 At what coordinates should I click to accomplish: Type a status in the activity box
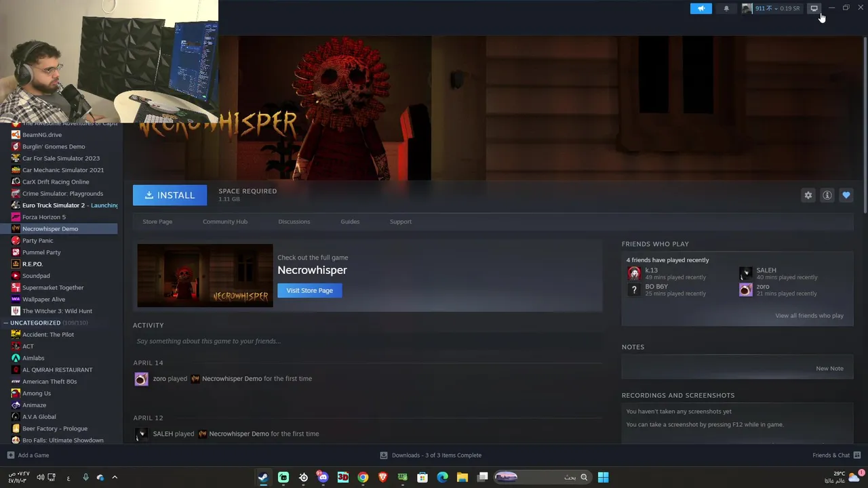point(366,341)
